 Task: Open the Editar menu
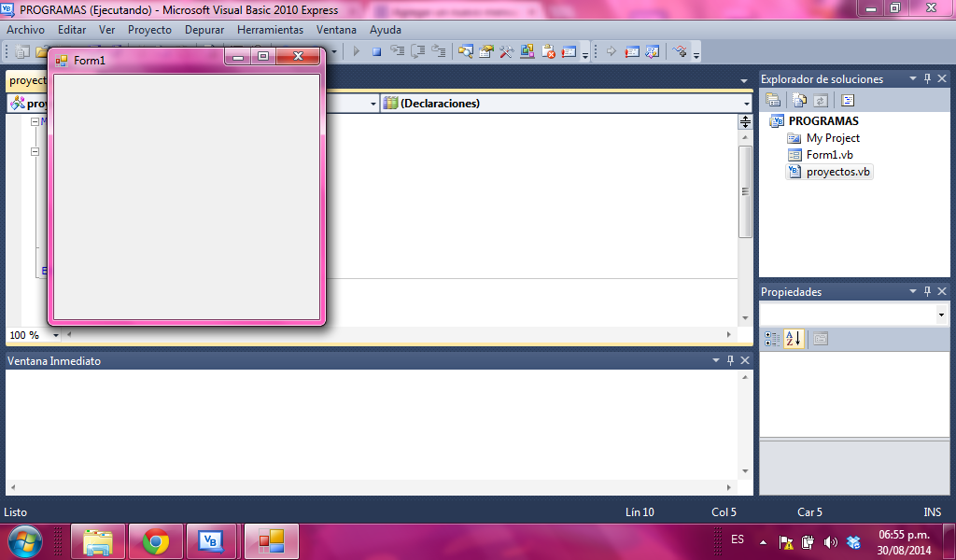coord(72,29)
